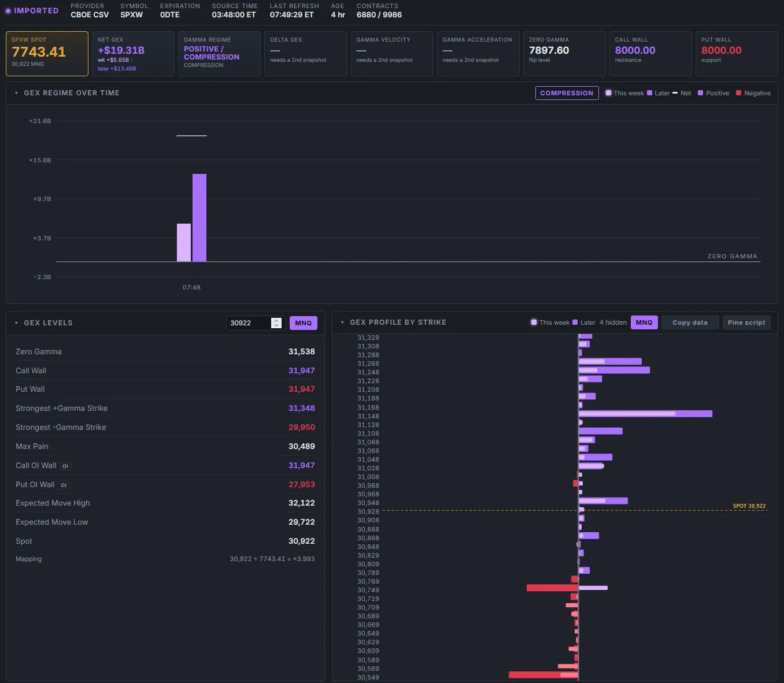Click the MNQ button in GEX Profile header

coord(644,322)
